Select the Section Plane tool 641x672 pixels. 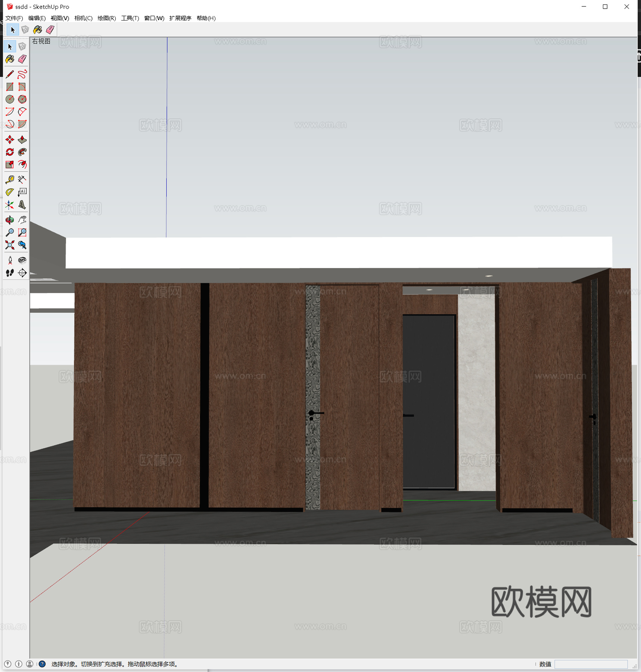(x=22, y=273)
